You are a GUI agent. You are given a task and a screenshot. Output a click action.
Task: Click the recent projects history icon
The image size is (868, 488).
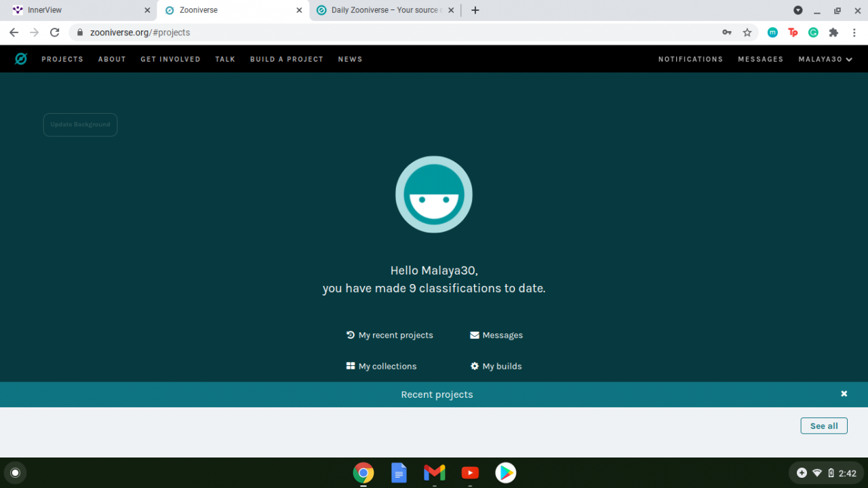click(351, 335)
